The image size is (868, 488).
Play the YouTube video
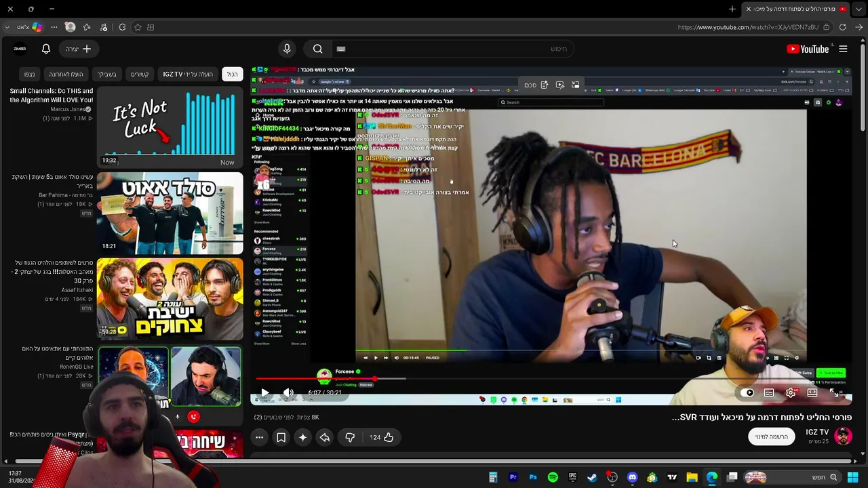(264, 392)
